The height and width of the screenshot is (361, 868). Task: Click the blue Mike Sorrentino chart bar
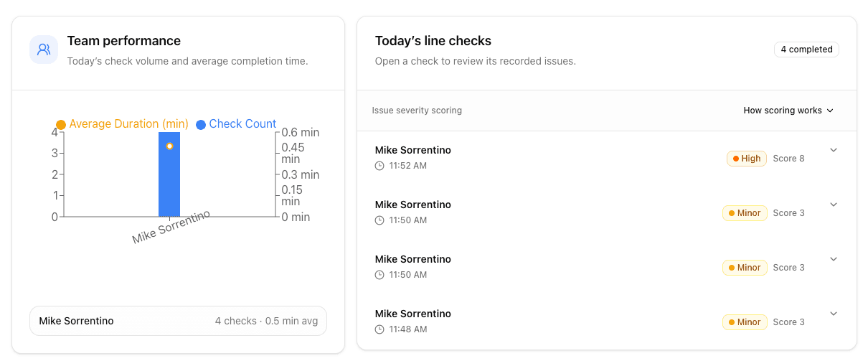coord(169,174)
